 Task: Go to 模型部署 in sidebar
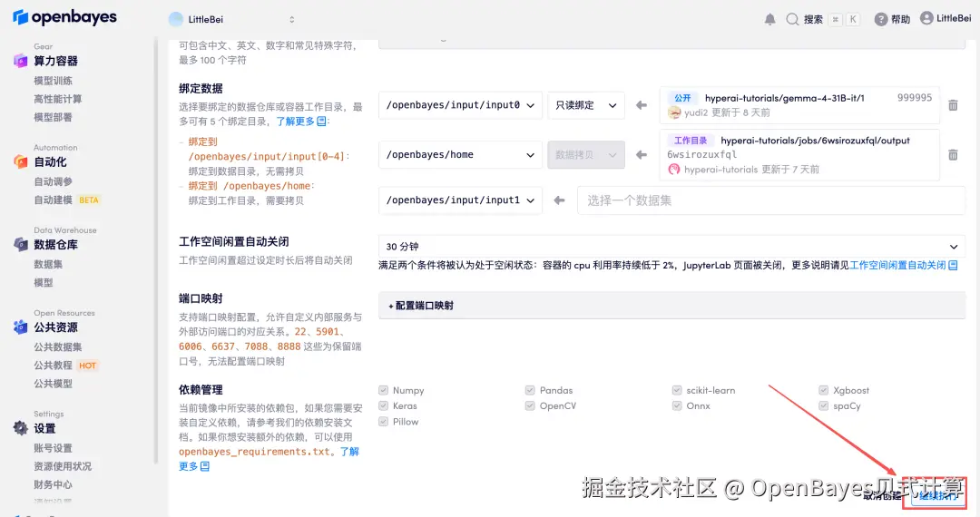point(54,117)
